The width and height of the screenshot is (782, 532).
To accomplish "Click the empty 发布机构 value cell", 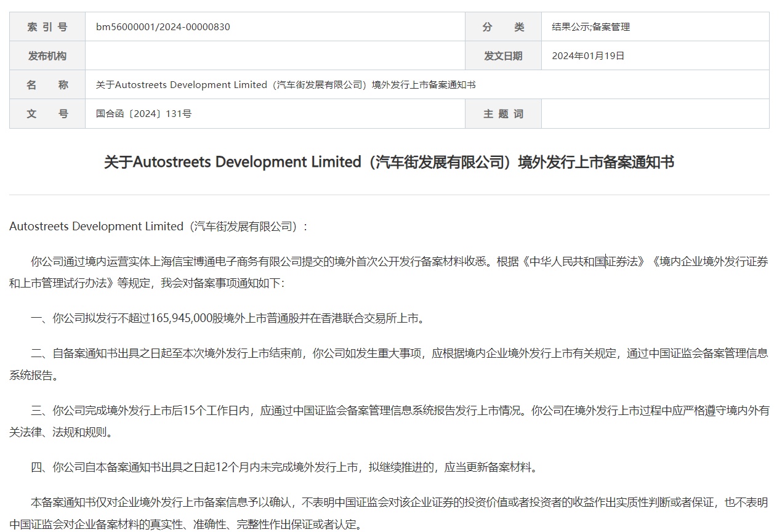I will pos(275,56).
